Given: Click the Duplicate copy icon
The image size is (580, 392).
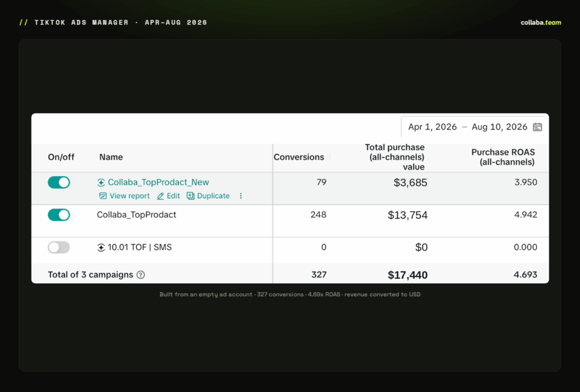Looking at the screenshot, I should [190, 196].
